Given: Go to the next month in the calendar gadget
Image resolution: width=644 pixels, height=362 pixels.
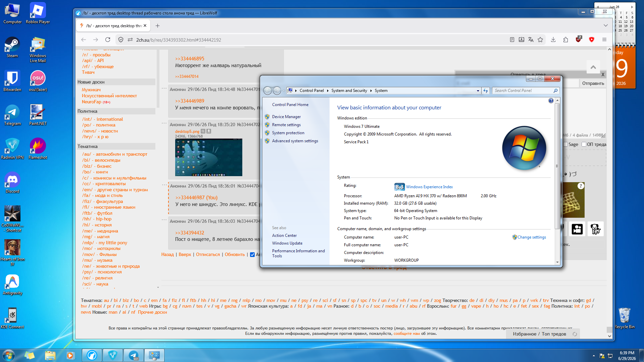Looking at the screenshot, I should coord(632,7).
